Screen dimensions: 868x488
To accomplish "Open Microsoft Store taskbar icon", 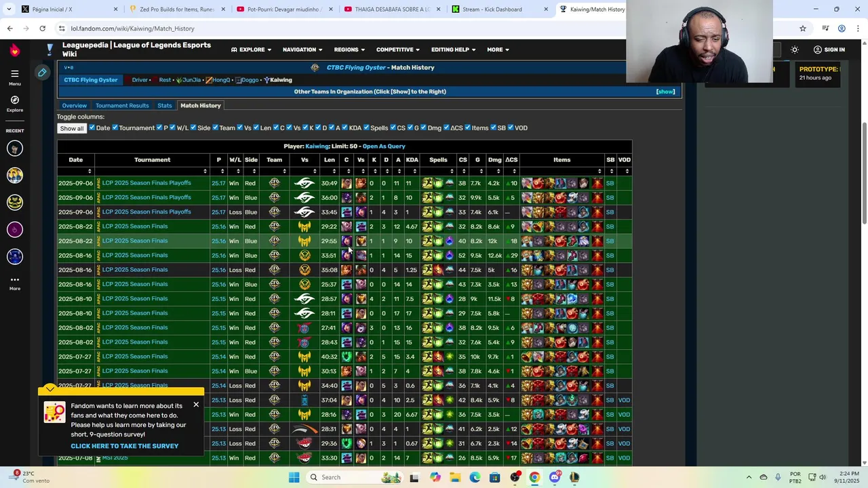I will coord(495,477).
